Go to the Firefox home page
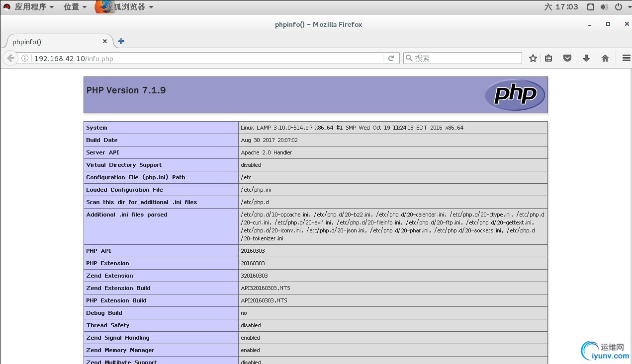The image size is (632, 364). coord(605,58)
